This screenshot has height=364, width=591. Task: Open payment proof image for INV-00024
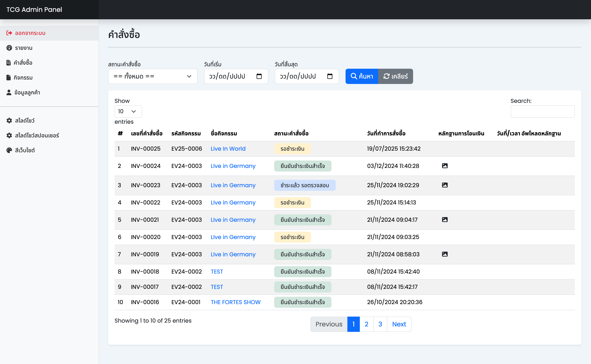point(445,166)
